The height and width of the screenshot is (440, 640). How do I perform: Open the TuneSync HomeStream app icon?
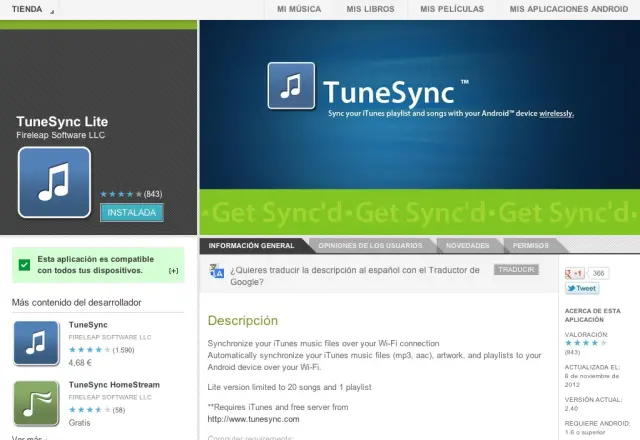[36, 403]
